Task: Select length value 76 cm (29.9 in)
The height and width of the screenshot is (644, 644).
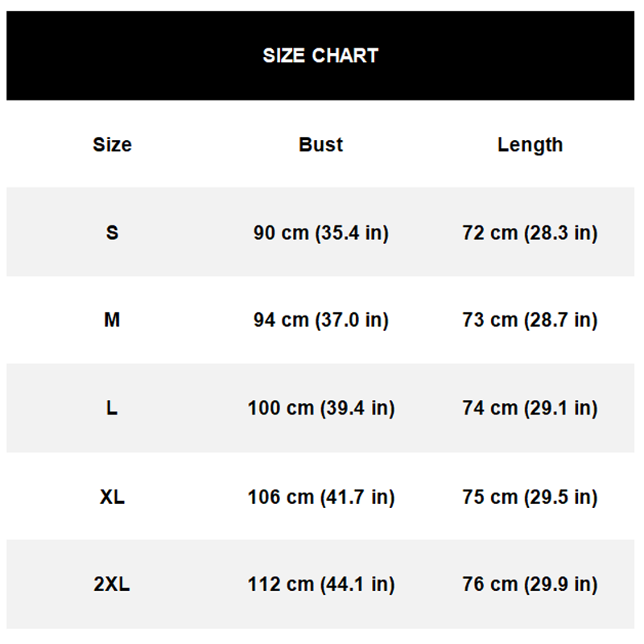Action: click(530, 584)
